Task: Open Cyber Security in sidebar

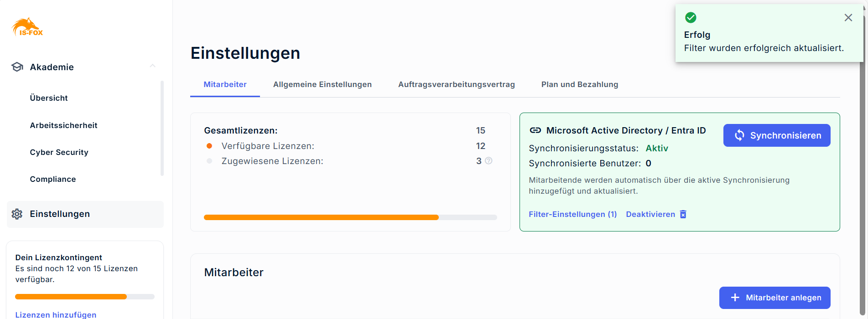Action: pos(59,152)
